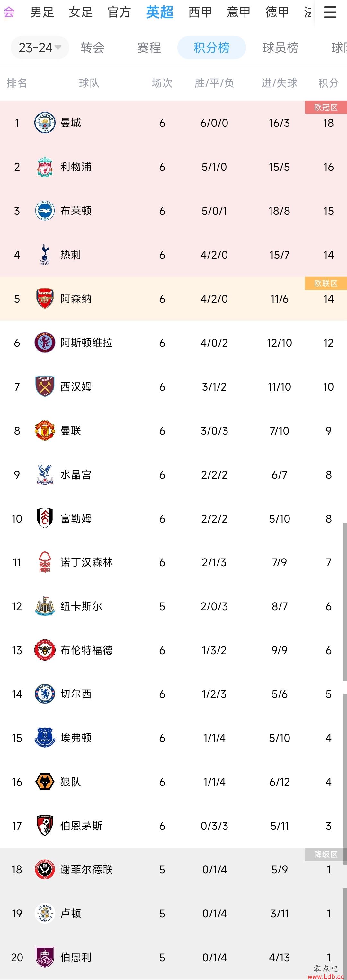
Task: Switch to the 赛程 schedule tab
Action: tap(149, 48)
